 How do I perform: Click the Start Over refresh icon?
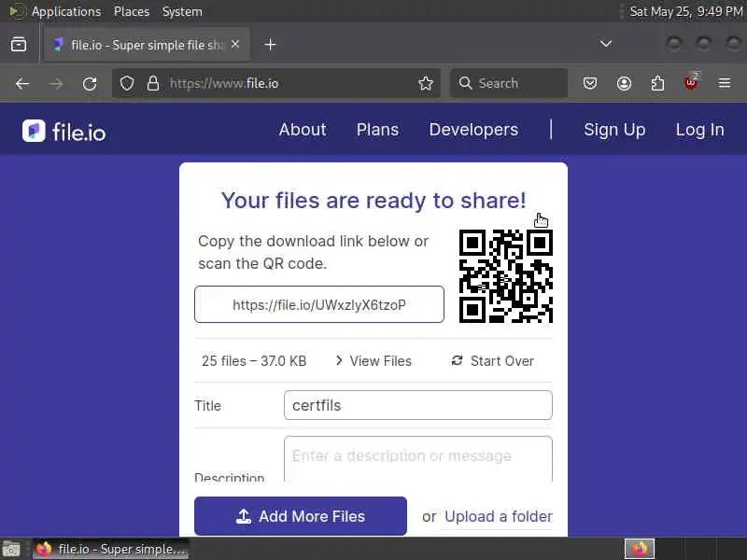(457, 360)
